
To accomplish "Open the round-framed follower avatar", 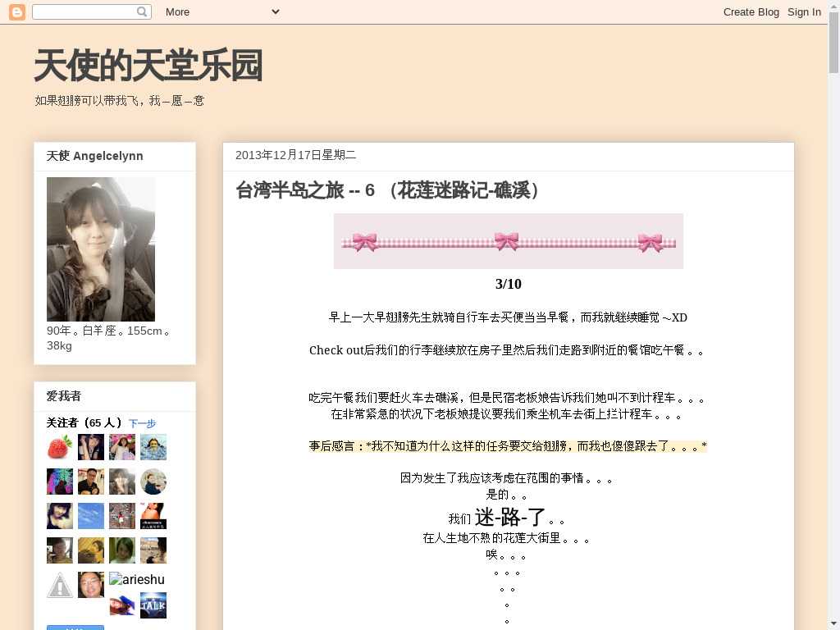I will click(153, 482).
